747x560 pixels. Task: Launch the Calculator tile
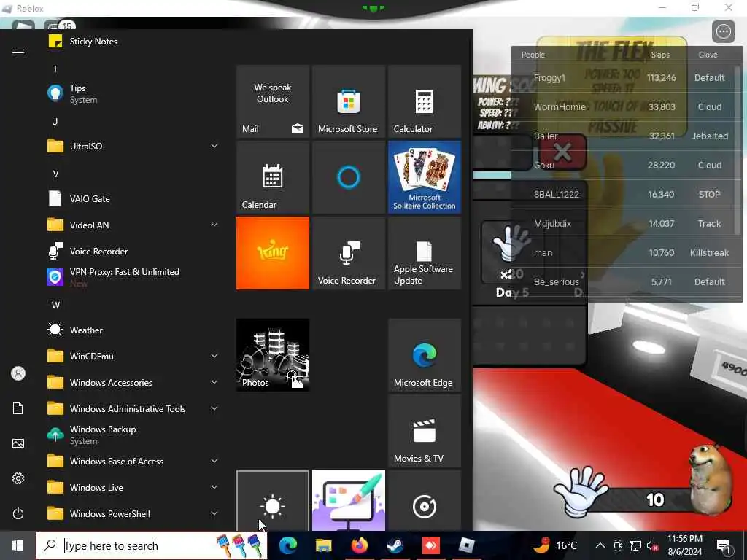click(425, 101)
